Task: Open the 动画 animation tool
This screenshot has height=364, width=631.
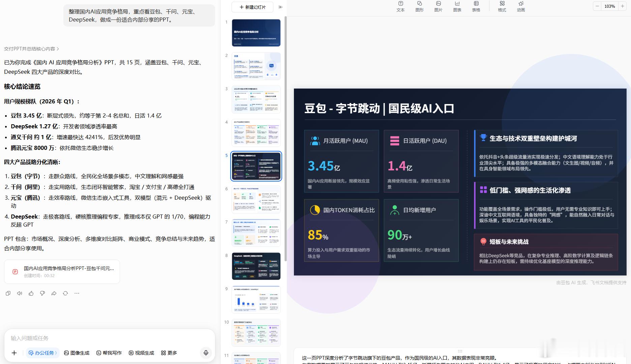Action: pos(521,6)
